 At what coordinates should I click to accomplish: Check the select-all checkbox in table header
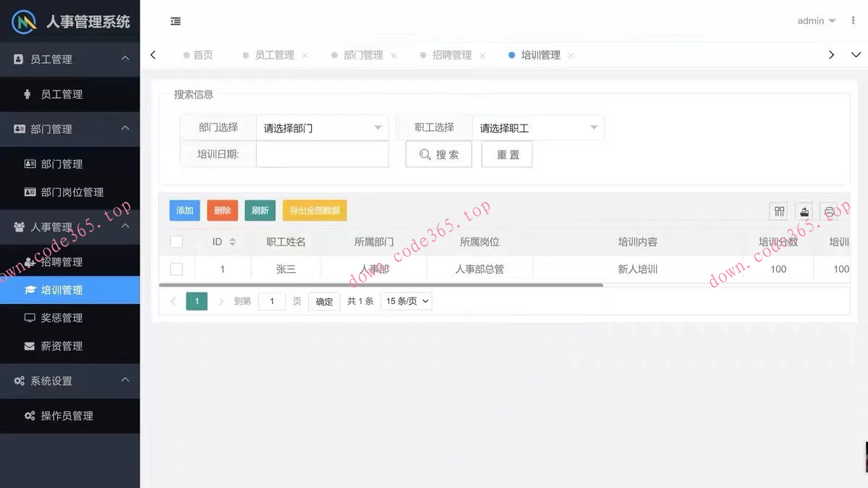[176, 242]
